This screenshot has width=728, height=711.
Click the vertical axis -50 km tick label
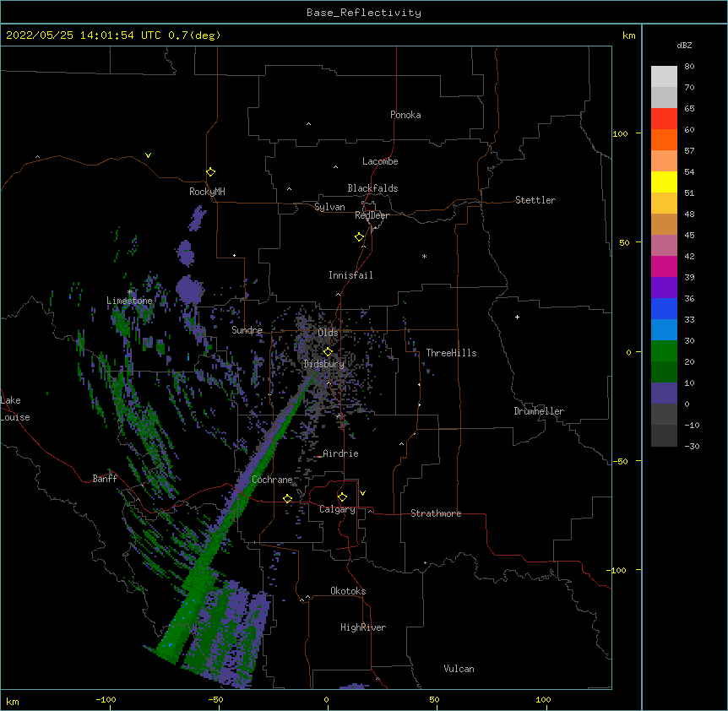click(620, 461)
